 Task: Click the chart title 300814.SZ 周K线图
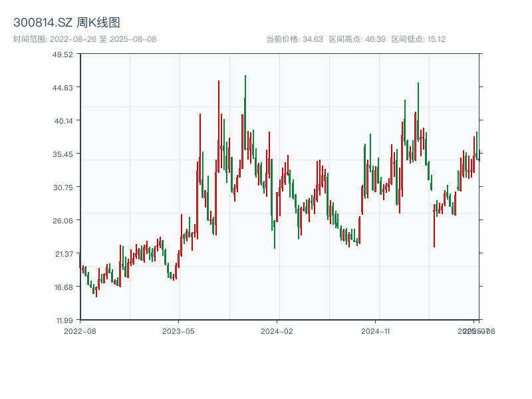pos(66,23)
